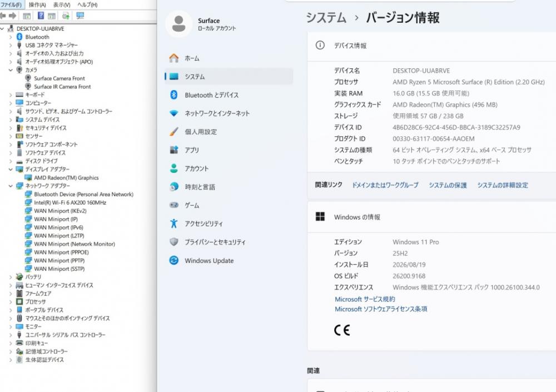This screenshot has width=556, height=392.
Task: Open Microsoft ソフトウェアライセンス条項 link
Action: pos(381,309)
